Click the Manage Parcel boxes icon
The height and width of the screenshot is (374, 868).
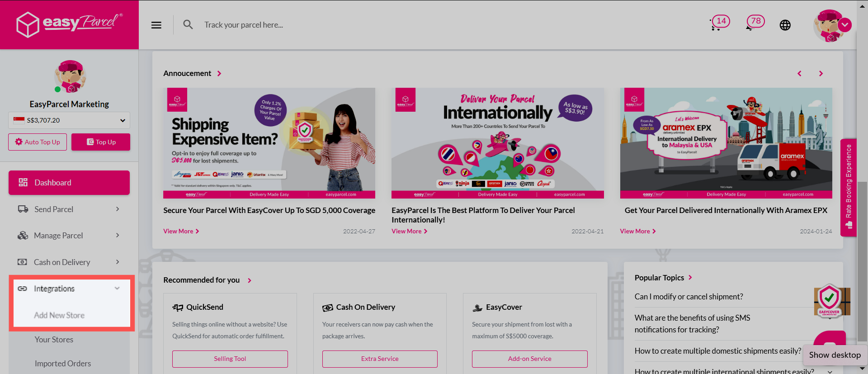23,235
